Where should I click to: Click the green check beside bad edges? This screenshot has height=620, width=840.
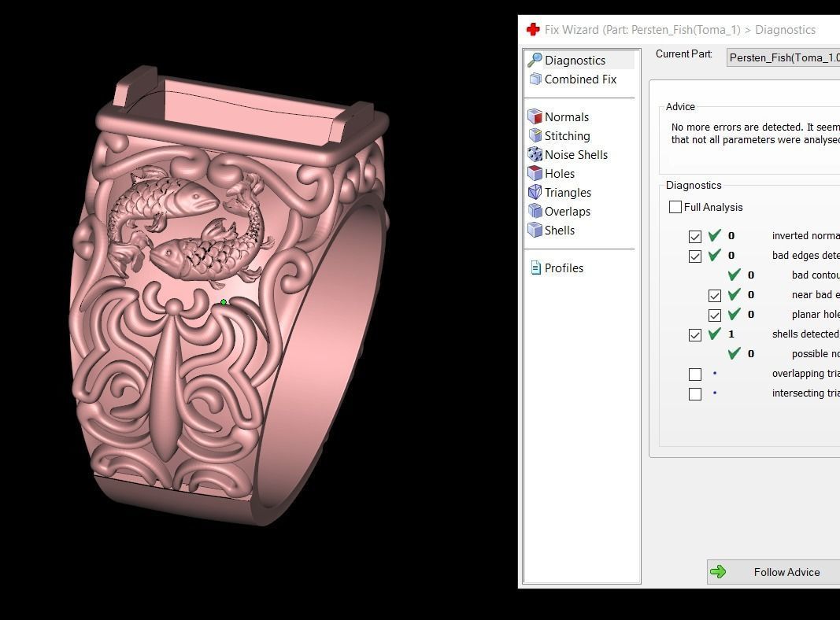pos(715,255)
